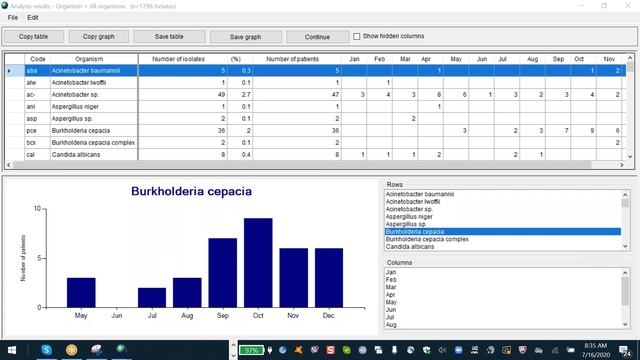Screen dimensions: 640x360
Task: Open the notification center with 24 badge
Action: pyautogui.click(x=624, y=351)
